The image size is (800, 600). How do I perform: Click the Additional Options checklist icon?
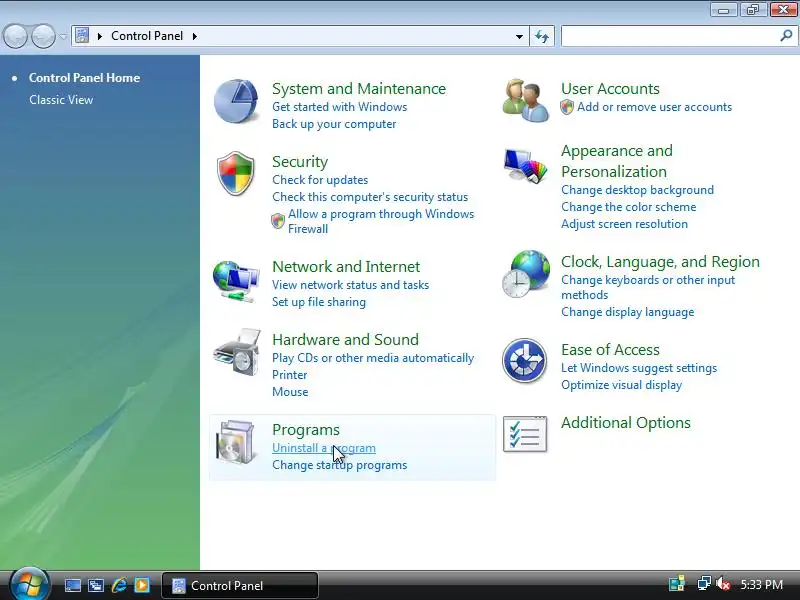[x=525, y=434]
